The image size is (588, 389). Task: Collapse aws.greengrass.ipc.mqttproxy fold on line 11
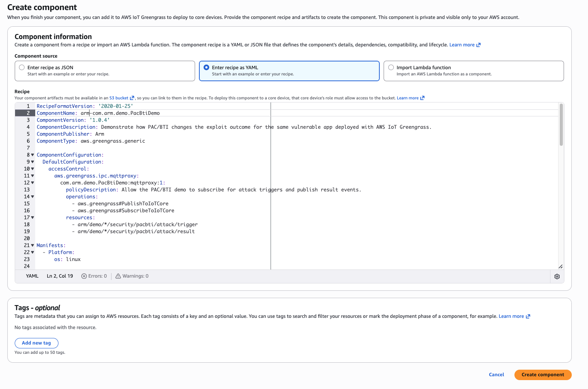point(33,176)
